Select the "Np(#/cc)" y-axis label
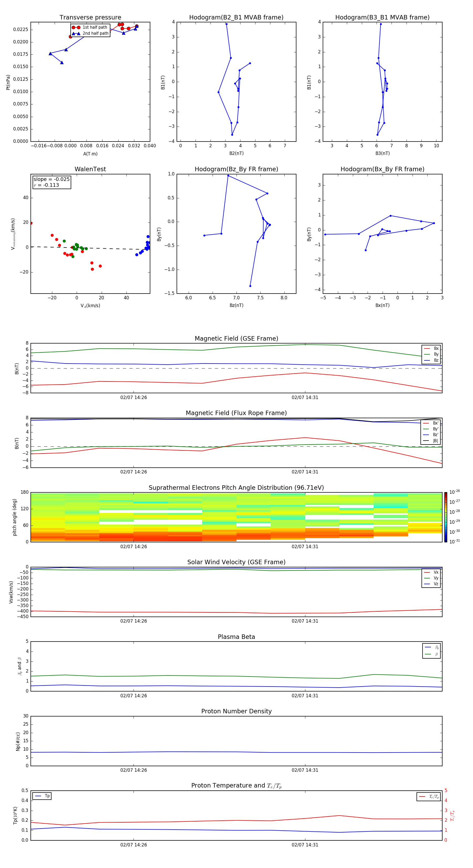The height and width of the screenshot is (868, 473). click(18, 741)
